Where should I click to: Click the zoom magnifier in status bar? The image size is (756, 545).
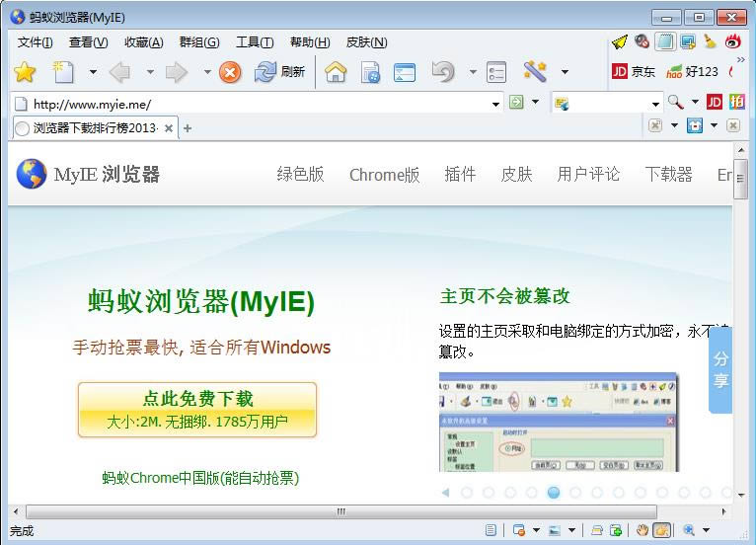(x=689, y=530)
